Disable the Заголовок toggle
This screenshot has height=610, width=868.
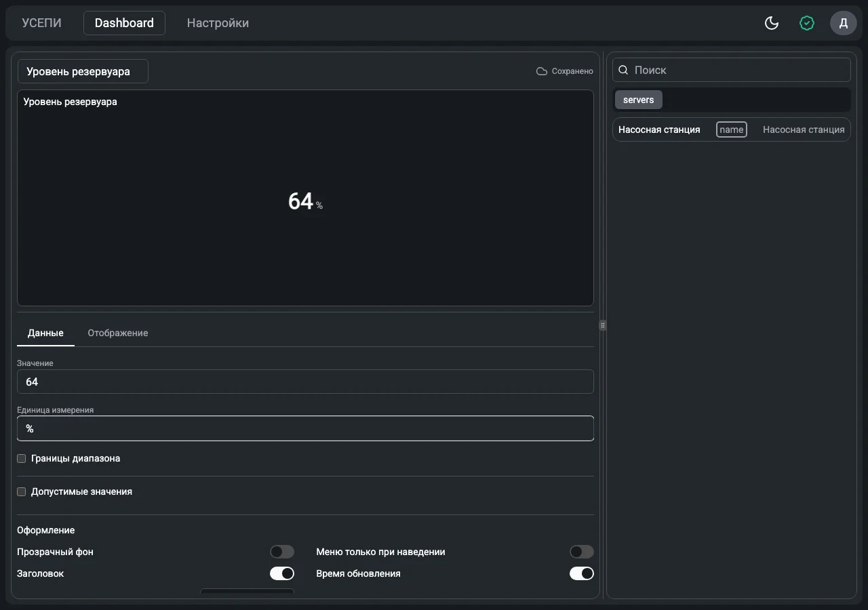(282, 573)
